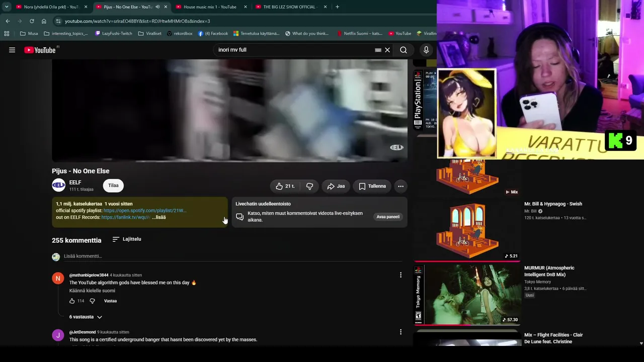644x362 pixels.
Task: Click the magnifier search button
Action: click(404, 50)
